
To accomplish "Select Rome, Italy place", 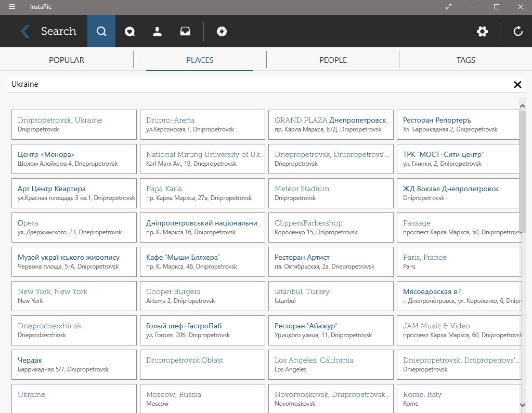I will [459, 398].
